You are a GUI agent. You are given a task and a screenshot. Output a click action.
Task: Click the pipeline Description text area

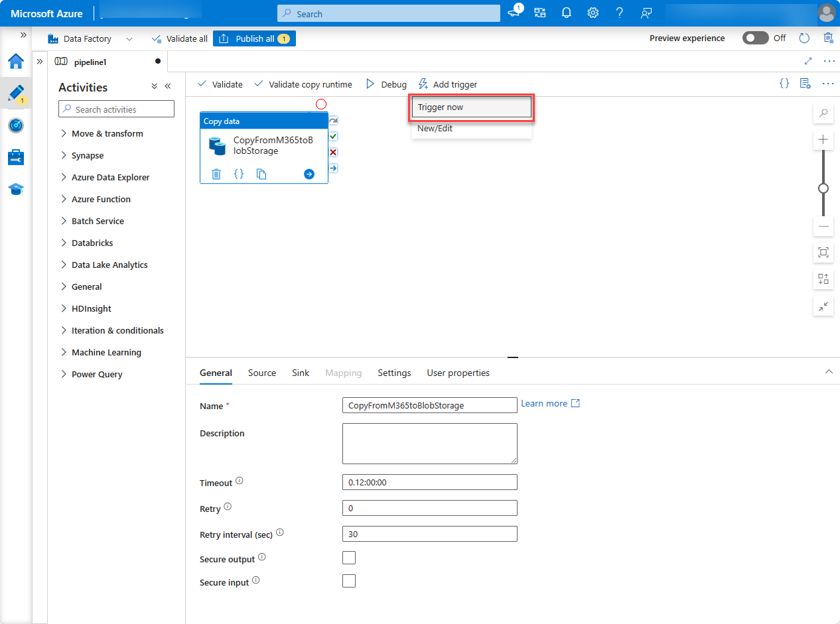(x=429, y=443)
